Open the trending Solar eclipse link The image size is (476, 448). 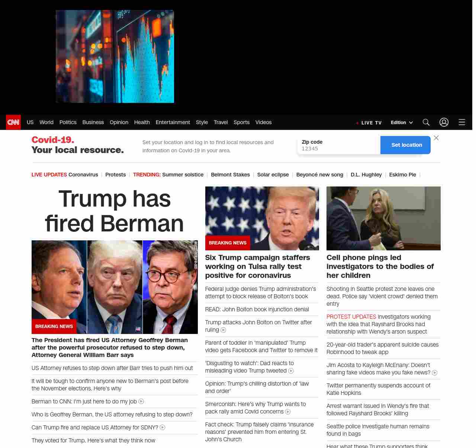click(x=273, y=175)
